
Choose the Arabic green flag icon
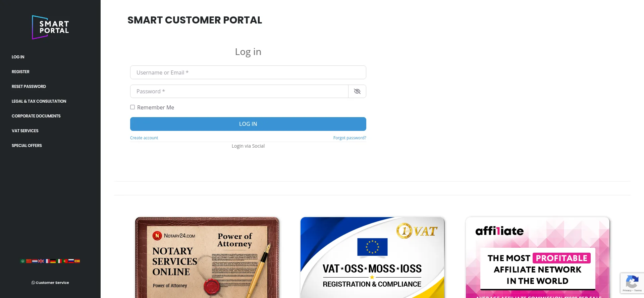[x=23, y=261]
